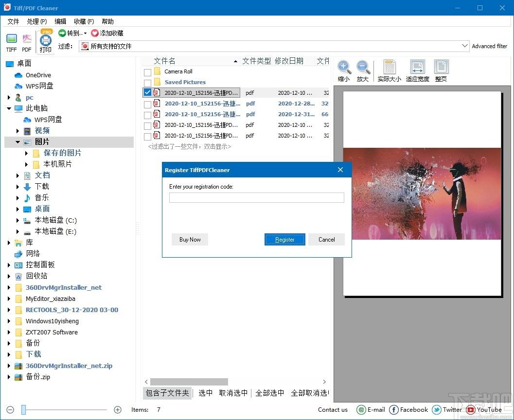Open the 收藏 (F) menu
The height and width of the screenshot is (420, 514).
tap(84, 21)
